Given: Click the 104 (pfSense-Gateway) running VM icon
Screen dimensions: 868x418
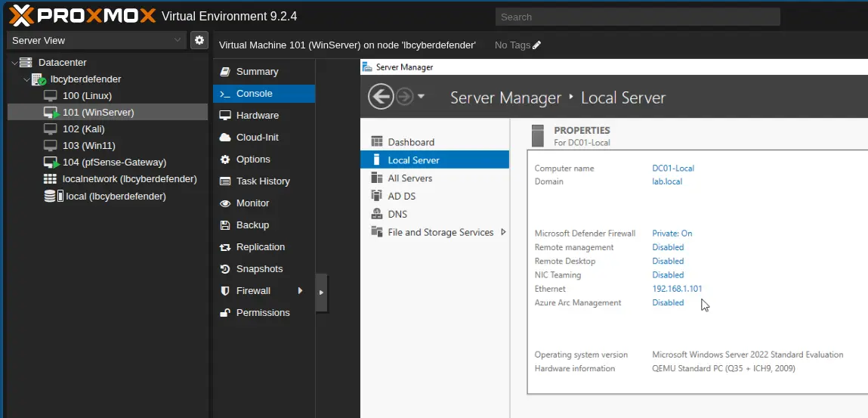Looking at the screenshot, I should point(51,163).
